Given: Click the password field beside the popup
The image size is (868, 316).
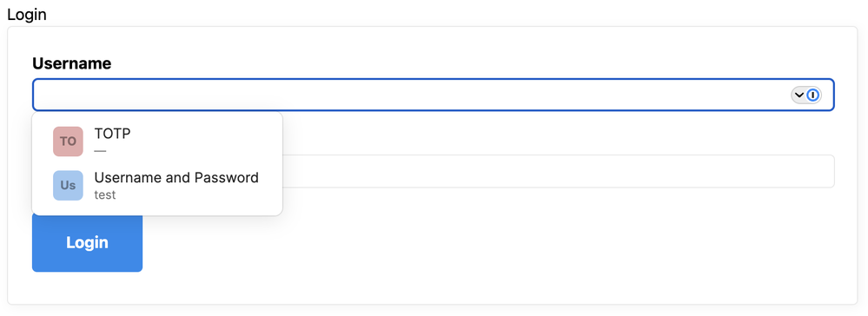Looking at the screenshot, I should pos(558,171).
